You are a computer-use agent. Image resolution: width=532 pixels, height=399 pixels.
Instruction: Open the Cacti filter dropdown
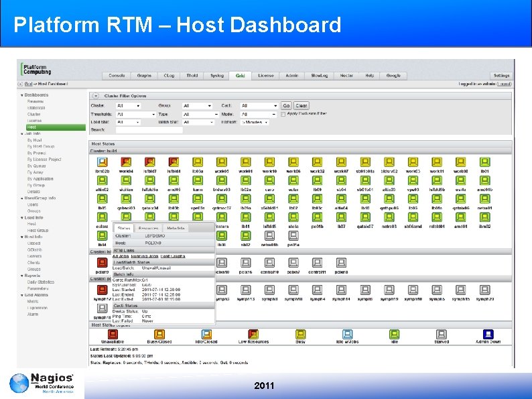259,106
